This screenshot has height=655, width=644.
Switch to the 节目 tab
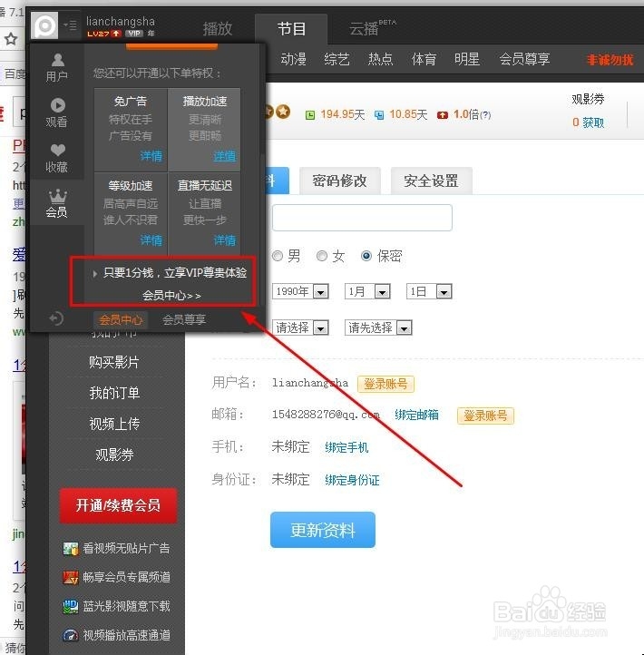pyautogui.click(x=291, y=28)
